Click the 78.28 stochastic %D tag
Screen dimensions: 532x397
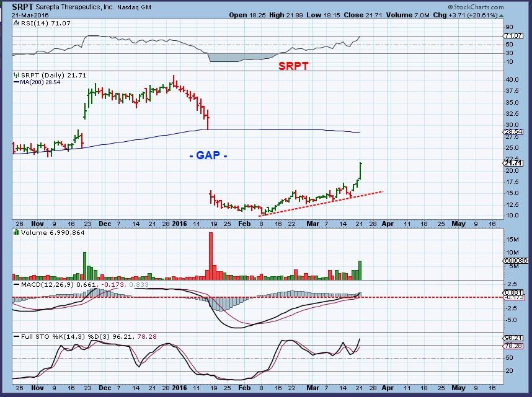[513, 346]
